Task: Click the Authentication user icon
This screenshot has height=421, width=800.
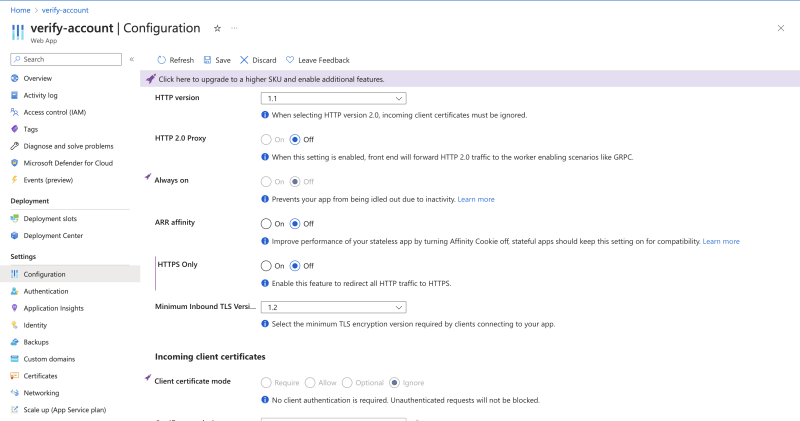Action: click(14, 291)
